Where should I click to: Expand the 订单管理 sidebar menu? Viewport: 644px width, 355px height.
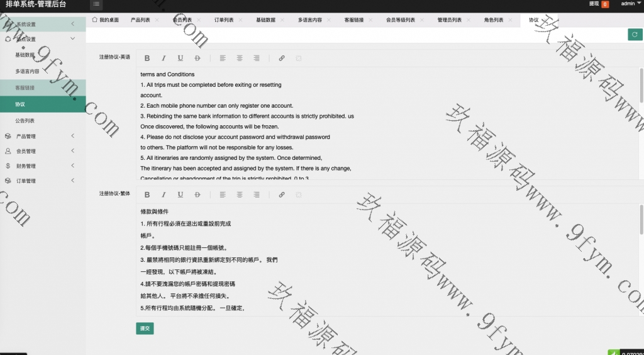pos(43,181)
